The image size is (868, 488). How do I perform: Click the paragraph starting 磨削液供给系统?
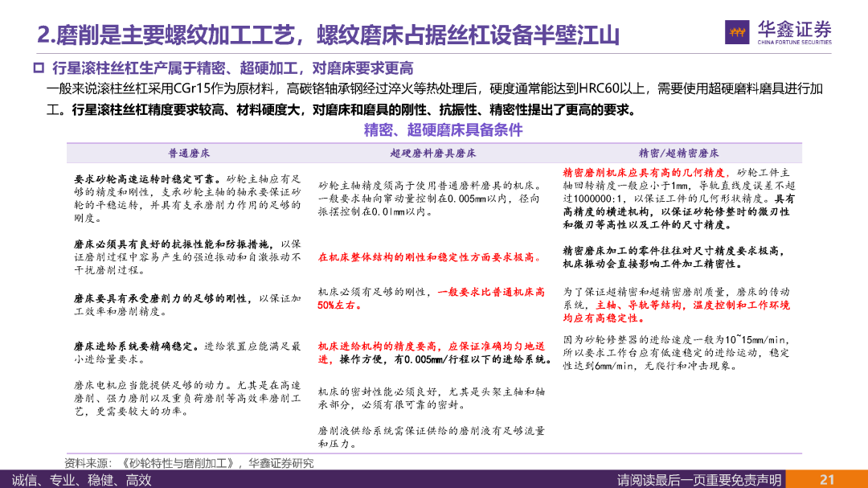[x=432, y=437]
